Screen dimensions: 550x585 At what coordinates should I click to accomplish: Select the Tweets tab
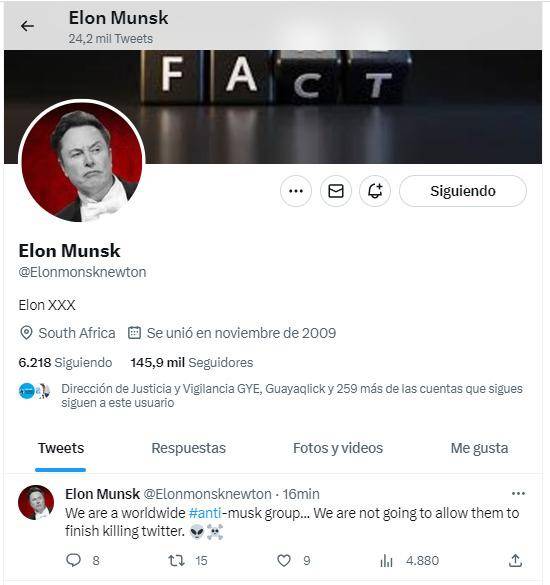61,448
